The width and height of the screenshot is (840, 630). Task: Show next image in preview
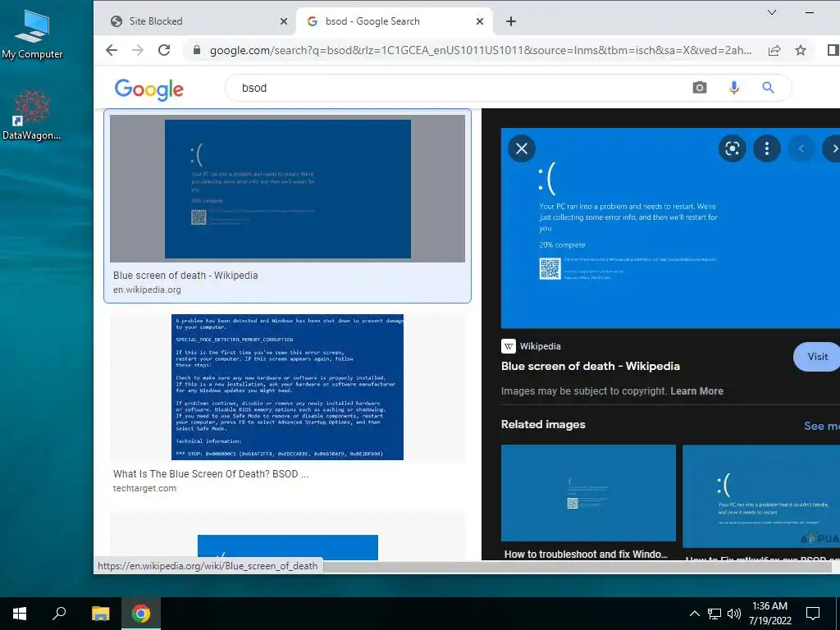[832, 148]
